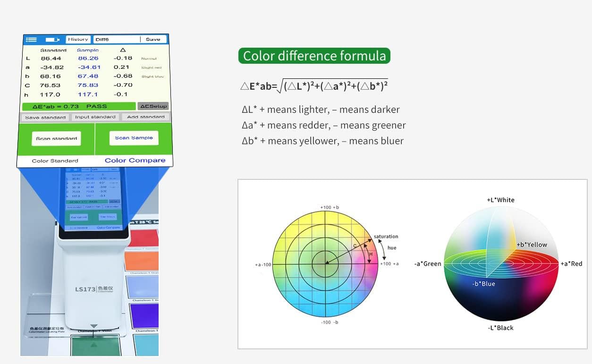The image size is (592, 364).
Task: Tap Scan Sample button
Action: (x=134, y=138)
